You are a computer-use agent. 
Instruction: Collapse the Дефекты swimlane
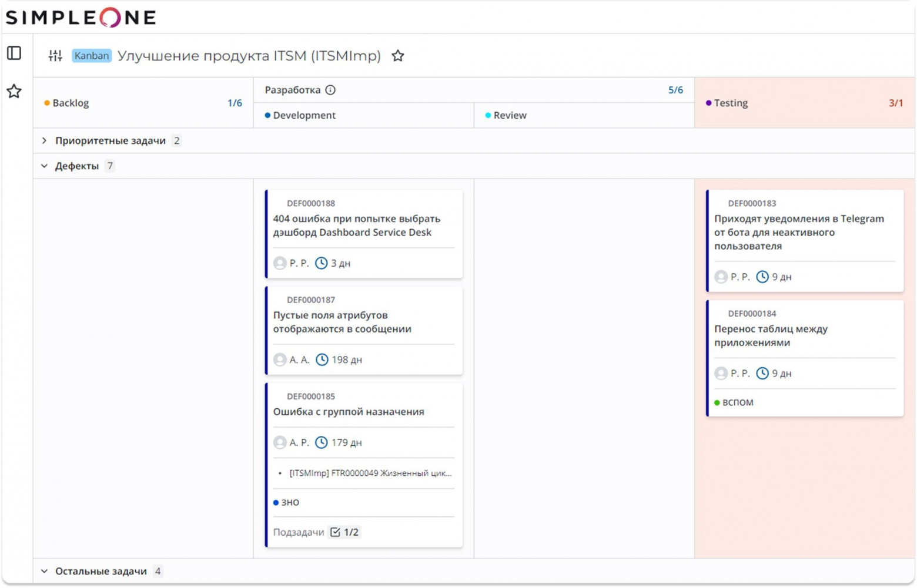[45, 166]
